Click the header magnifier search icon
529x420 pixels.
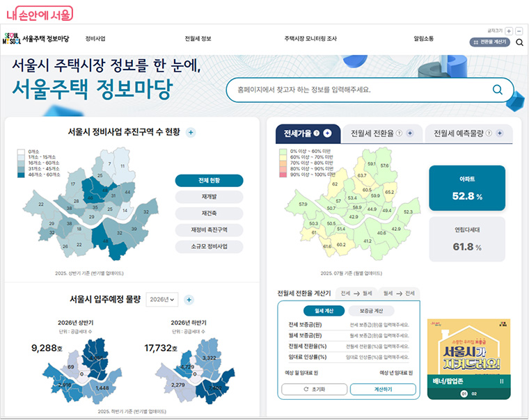tap(519, 42)
